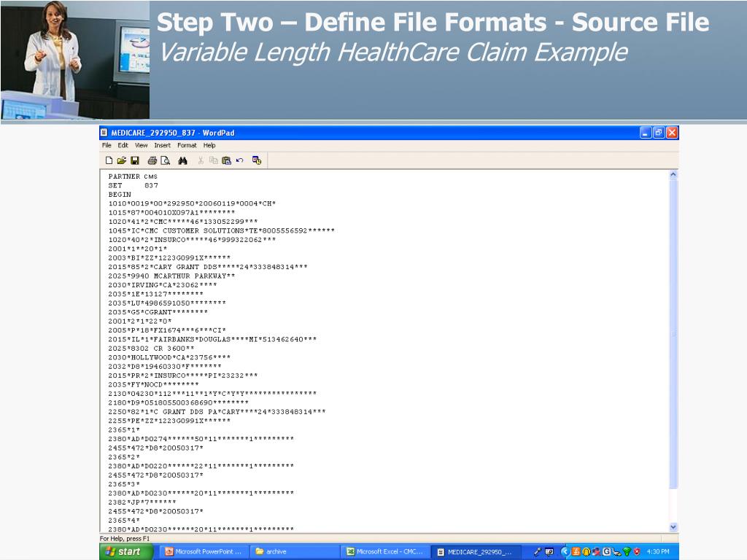Click the 'PARTNER CMS' line
747x560 pixels.
pyautogui.click(x=133, y=176)
